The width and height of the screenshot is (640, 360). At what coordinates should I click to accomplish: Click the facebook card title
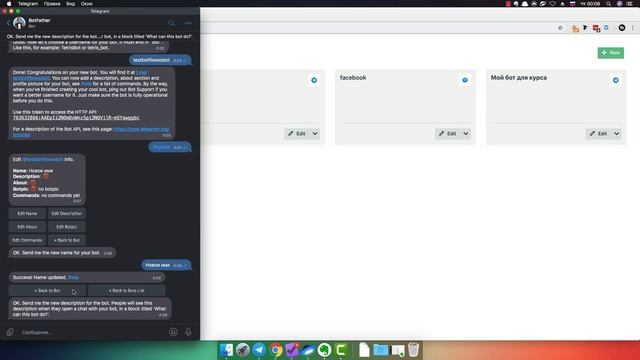coord(353,78)
